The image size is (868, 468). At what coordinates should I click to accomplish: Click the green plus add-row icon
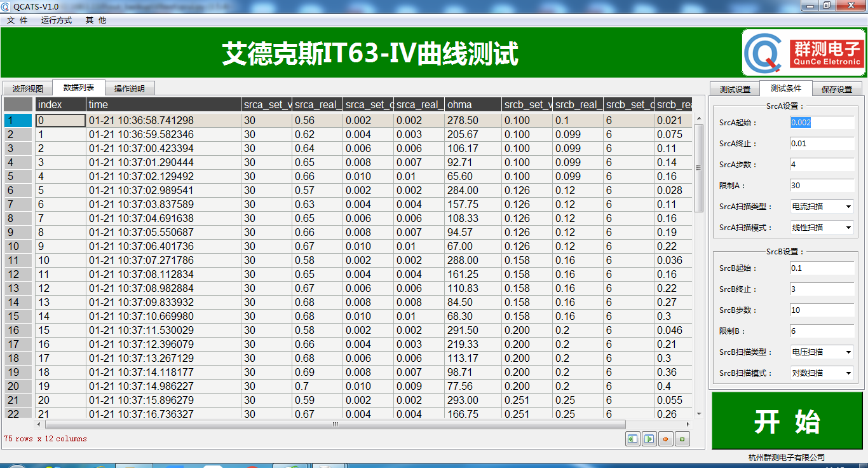click(x=682, y=439)
